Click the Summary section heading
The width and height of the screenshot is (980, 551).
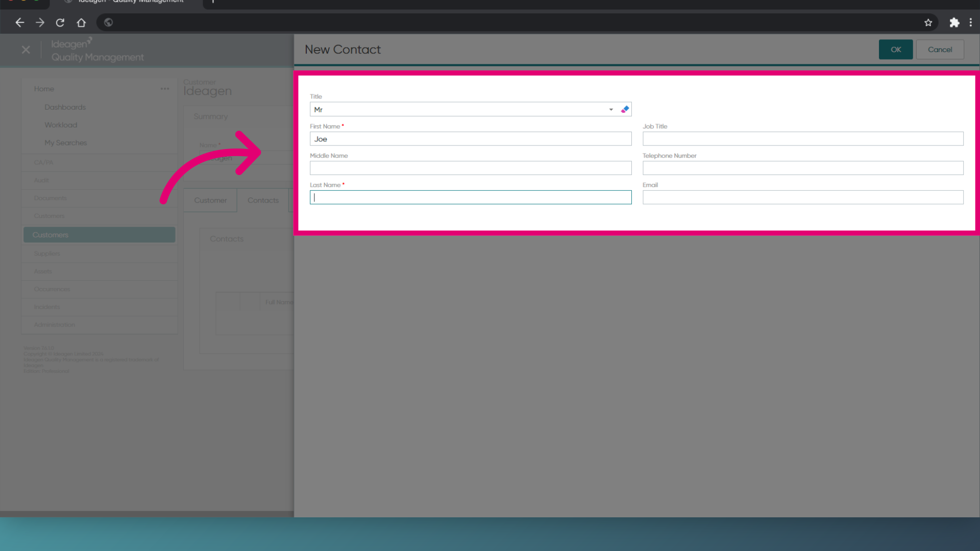pos(210,117)
